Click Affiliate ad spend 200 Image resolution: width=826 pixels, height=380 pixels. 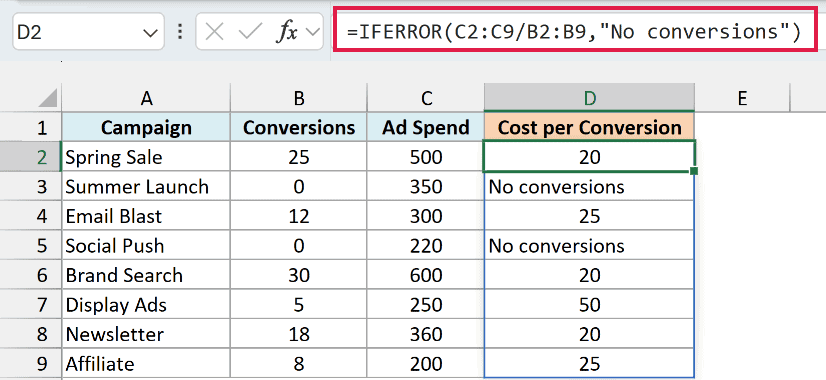pos(426,364)
